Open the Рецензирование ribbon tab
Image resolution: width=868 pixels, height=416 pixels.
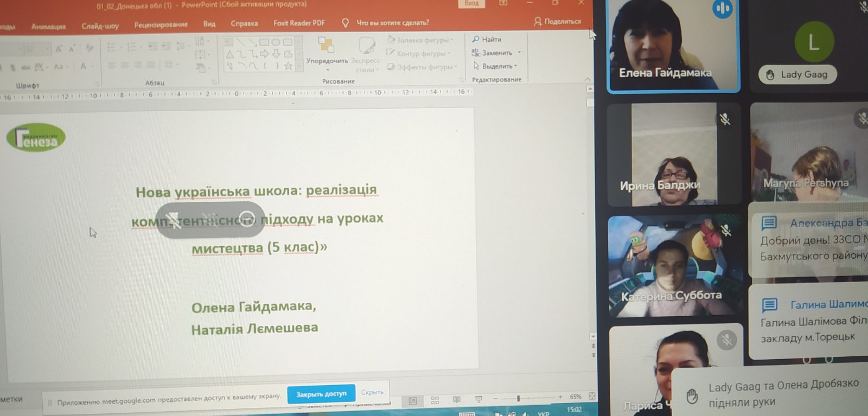(x=161, y=24)
